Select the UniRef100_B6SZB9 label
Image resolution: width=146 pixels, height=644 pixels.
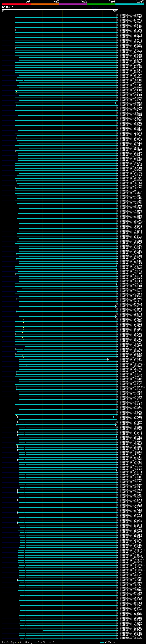tap(131, 329)
